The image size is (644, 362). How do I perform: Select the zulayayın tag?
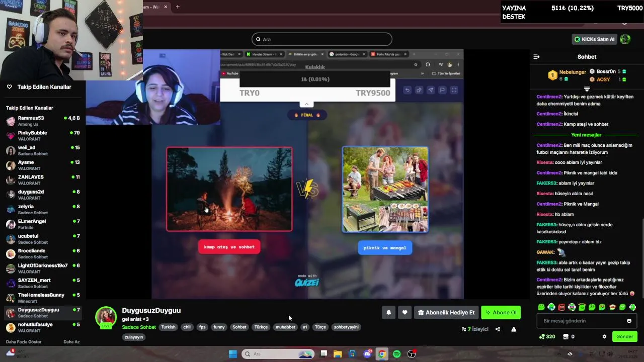(x=134, y=337)
